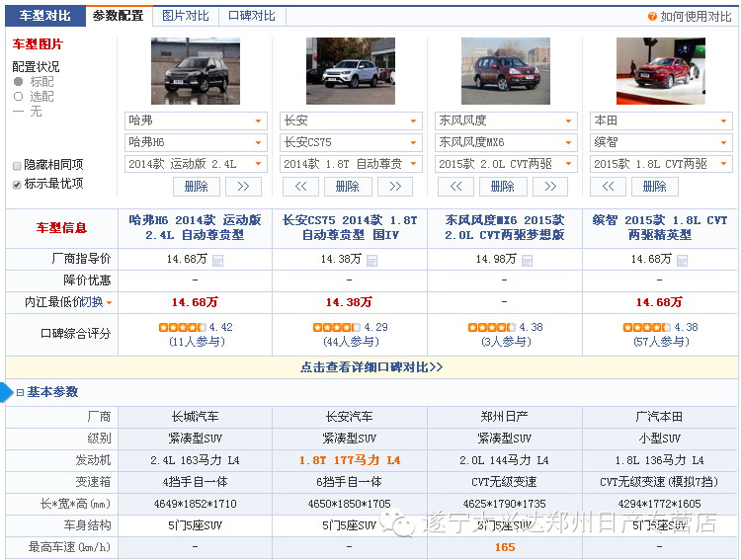This screenshot has width=741, height=560.
Task: Click 长安CS75 white car photo thumbnail
Action: click(x=351, y=71)
